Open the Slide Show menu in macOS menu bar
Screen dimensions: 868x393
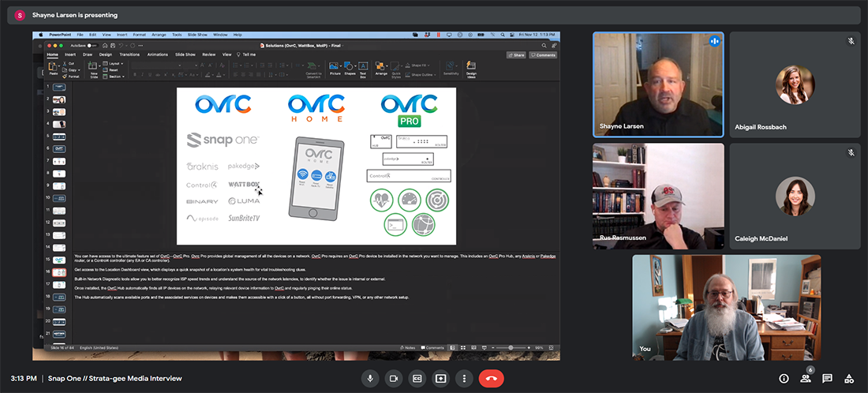pyautogui.click(x=197, y=34)
